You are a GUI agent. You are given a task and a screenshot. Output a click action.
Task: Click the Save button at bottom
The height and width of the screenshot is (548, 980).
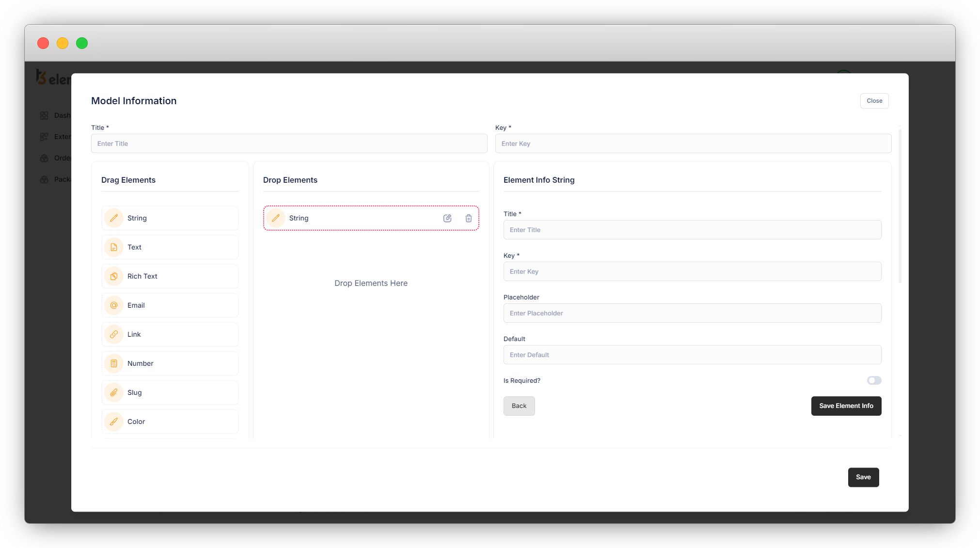(863, 477)
